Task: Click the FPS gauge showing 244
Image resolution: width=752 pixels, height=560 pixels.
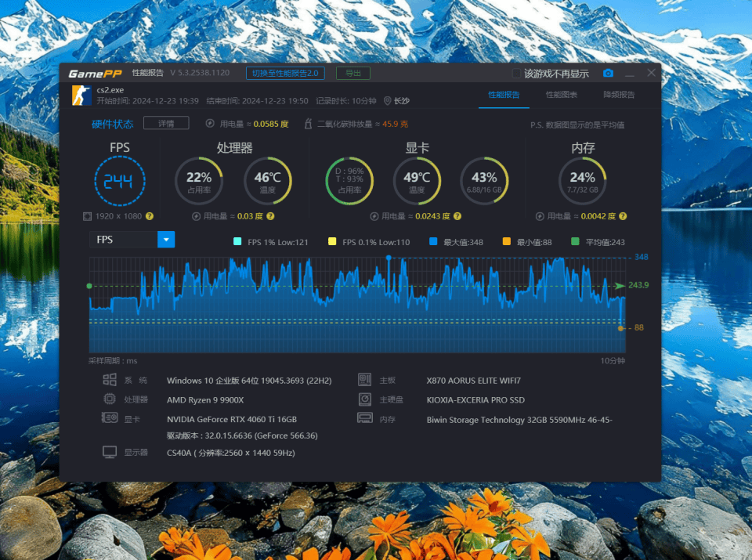Action: [x=119, y=181]
